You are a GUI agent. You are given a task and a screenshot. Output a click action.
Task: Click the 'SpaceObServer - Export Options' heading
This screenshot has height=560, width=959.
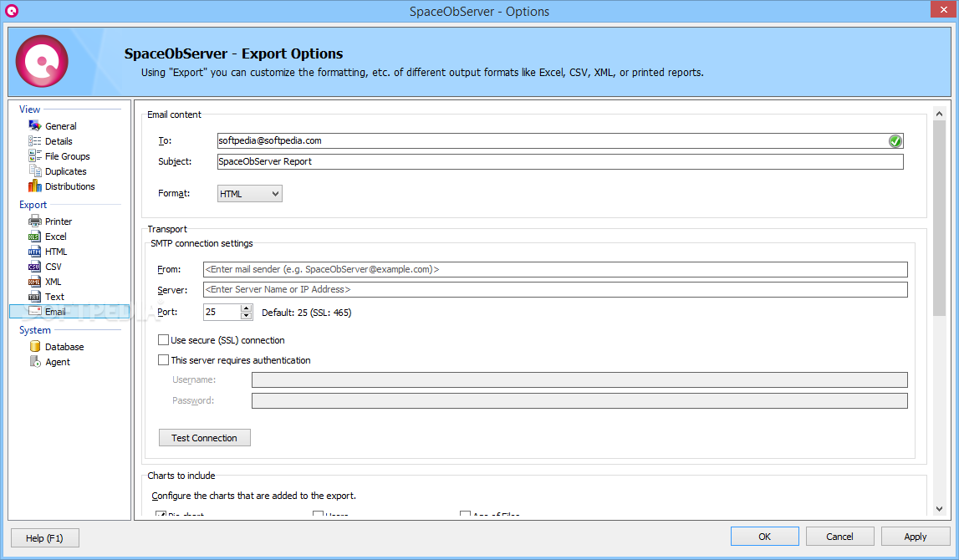[x=233, y=53]
